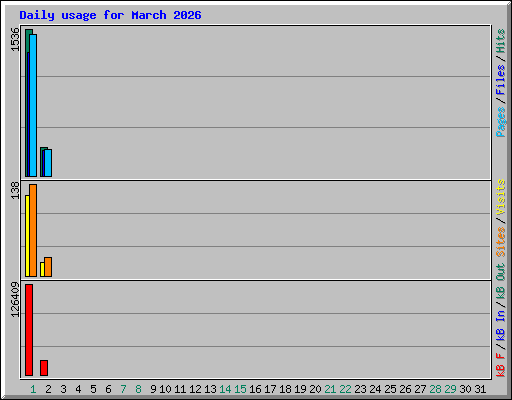The height and width of the screenshot is (400, 512).
Task: Click the 'Daily usage for March 2026' title
Action: [110, 15]
